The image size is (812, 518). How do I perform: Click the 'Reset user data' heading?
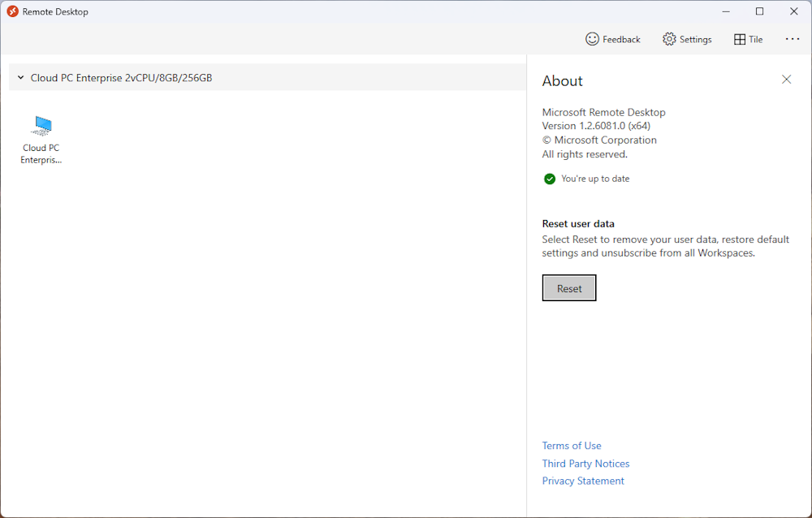click(578, 224)
